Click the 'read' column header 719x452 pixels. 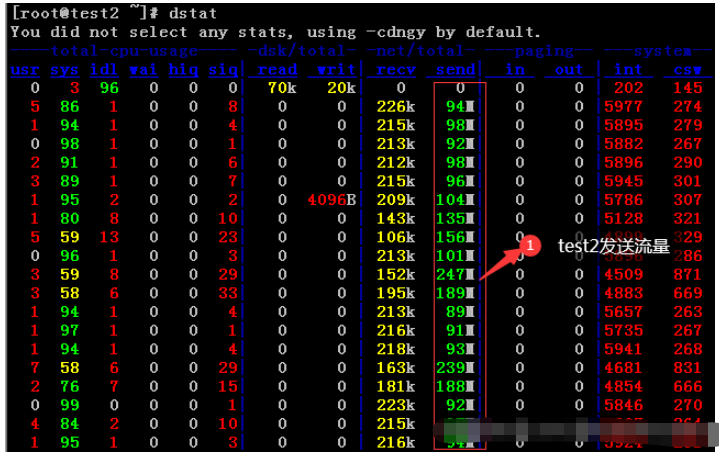277,70
